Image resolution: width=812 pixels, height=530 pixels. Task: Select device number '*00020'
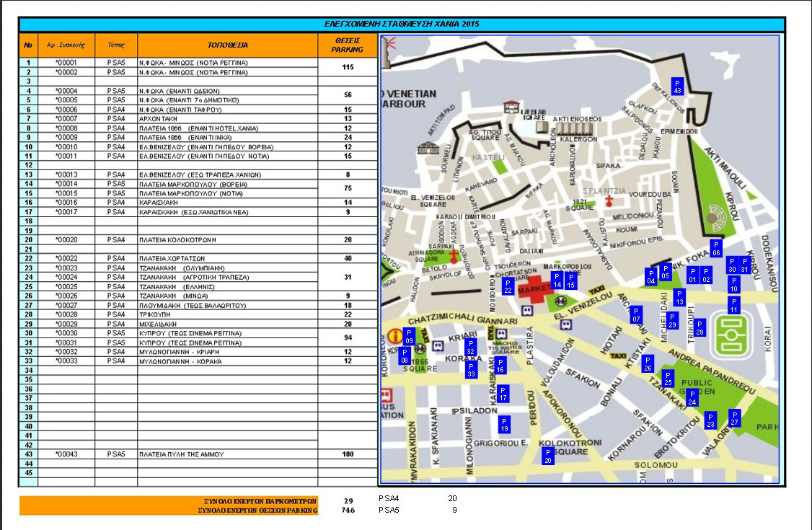(x=66, y=240)
